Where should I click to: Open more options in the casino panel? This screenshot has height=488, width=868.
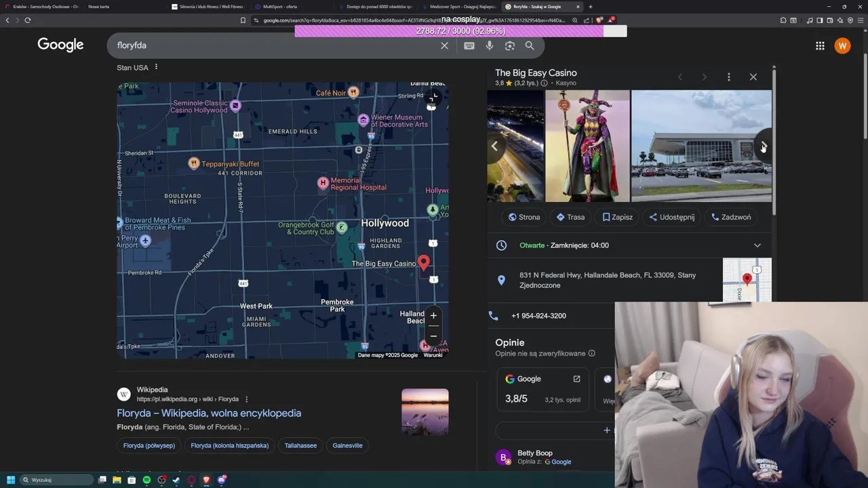pos(729,77)
